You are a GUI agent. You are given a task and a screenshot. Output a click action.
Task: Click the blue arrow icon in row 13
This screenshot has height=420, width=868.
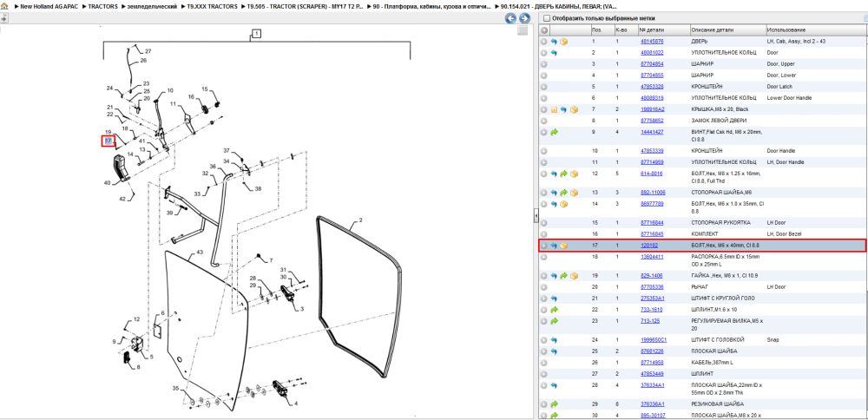(x=554, y=193)
